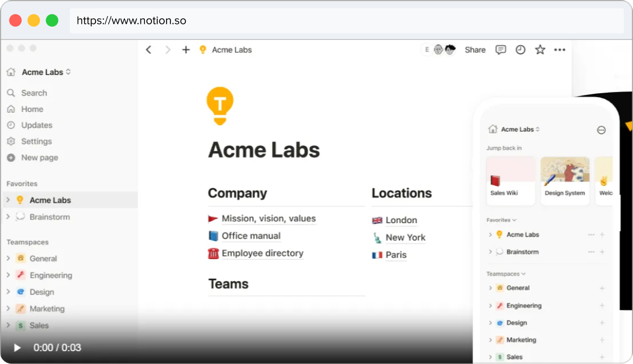Open page history clock icon
633x364 pixels.
pyautogui.click(x=520, y=49)
